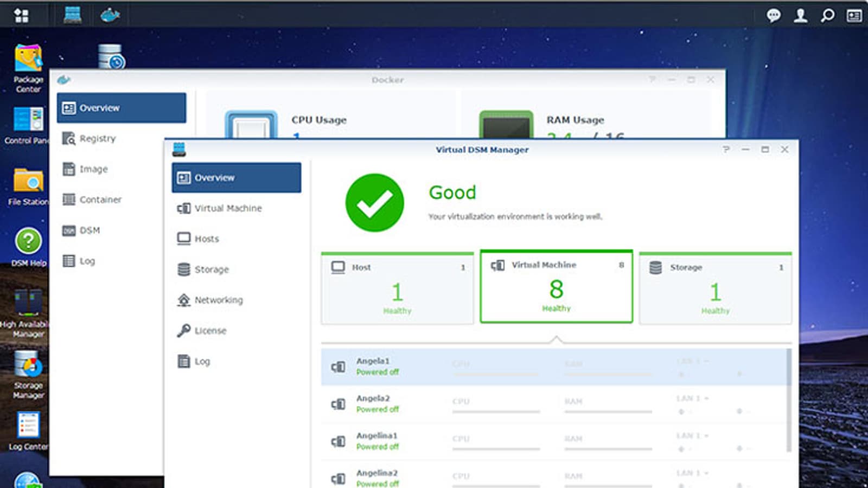Show the widgets panel
The image size is (868, 488).
854,15
